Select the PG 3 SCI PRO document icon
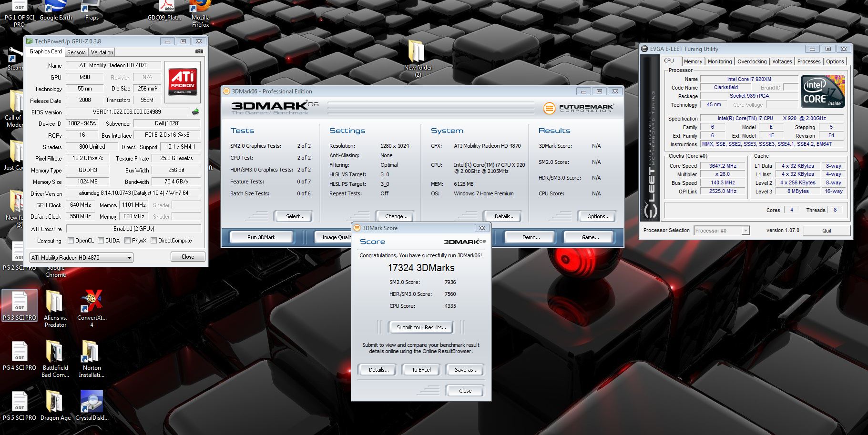 [x=20, y=305]
